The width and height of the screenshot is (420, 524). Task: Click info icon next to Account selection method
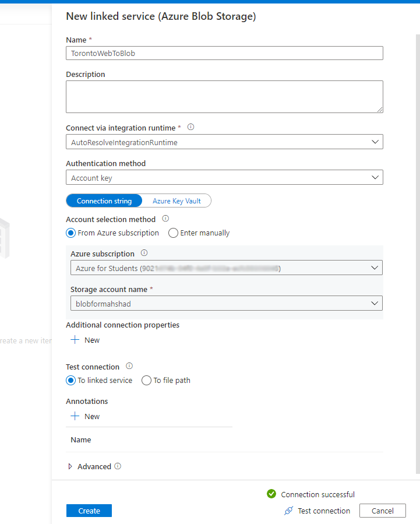pos(165,219)
